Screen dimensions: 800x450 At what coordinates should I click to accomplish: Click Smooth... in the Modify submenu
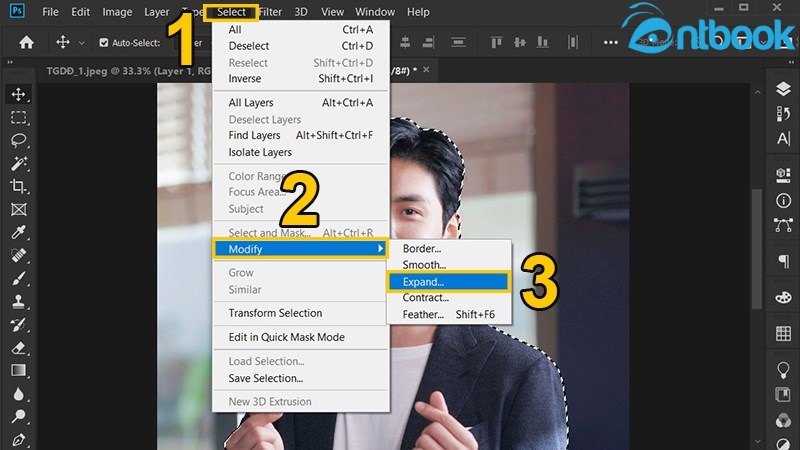[449, 265]
